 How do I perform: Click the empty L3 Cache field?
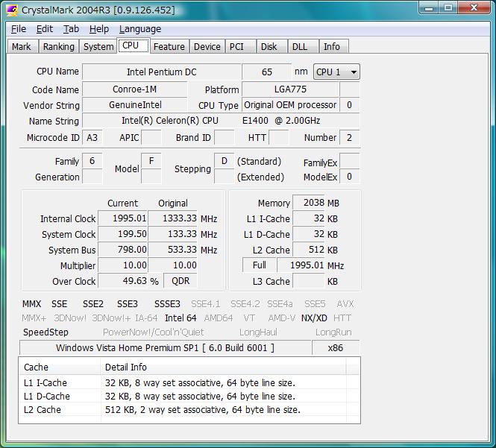pos(309,281)
